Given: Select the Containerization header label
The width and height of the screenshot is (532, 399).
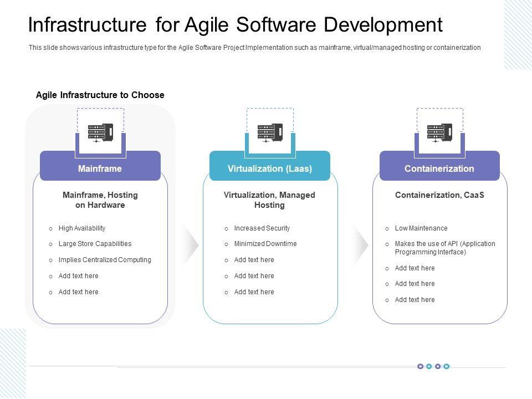Looking at the screenshot, I should pos(439,168).
